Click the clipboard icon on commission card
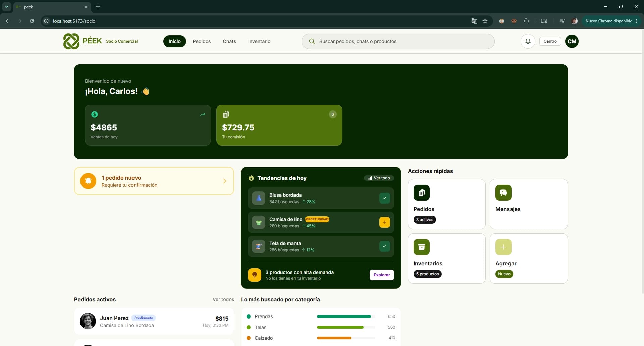 (x=226, y=114)
